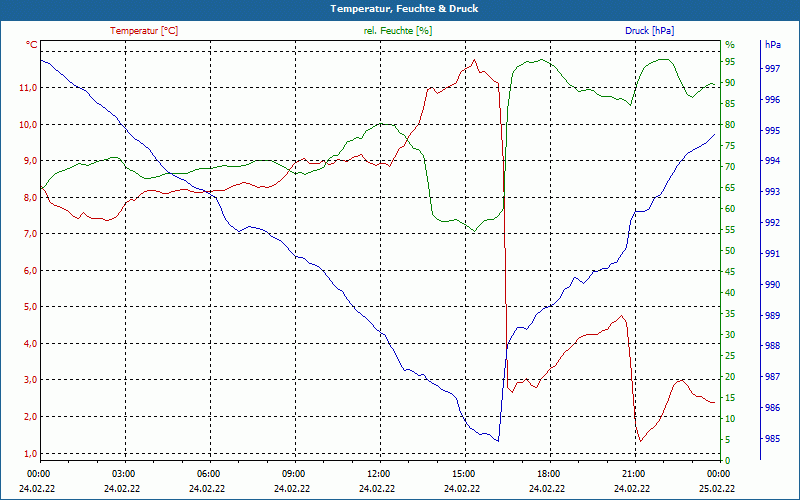This screenshot has height=500, width=800.
Task: Click the 90 humidity axis value
Action: (x=730, y=83)
